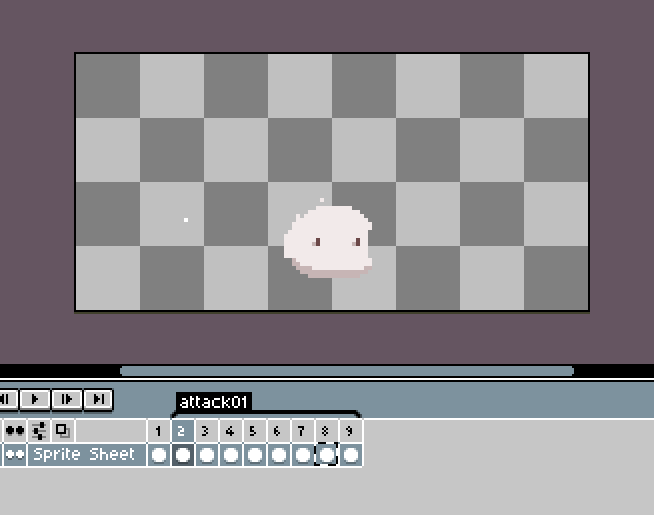
Task: Click cel at frame 8 of Sprite Sheet
Action: (x=326, y=455)
